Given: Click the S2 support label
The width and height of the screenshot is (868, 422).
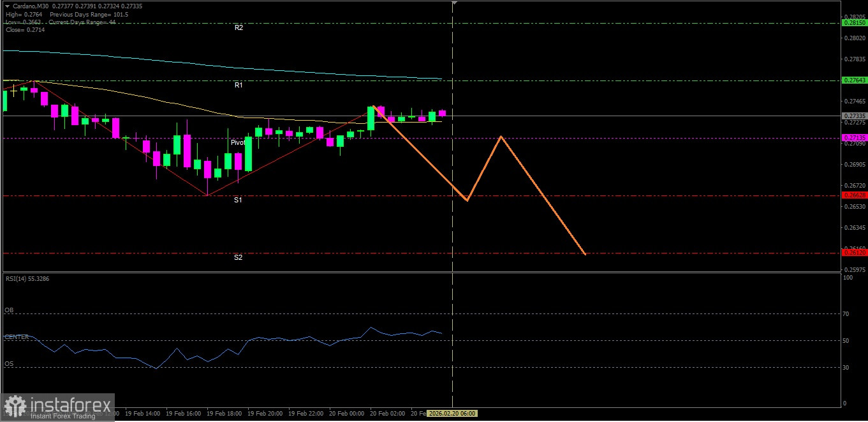Looking at the screenshot, I should (238, 257).
